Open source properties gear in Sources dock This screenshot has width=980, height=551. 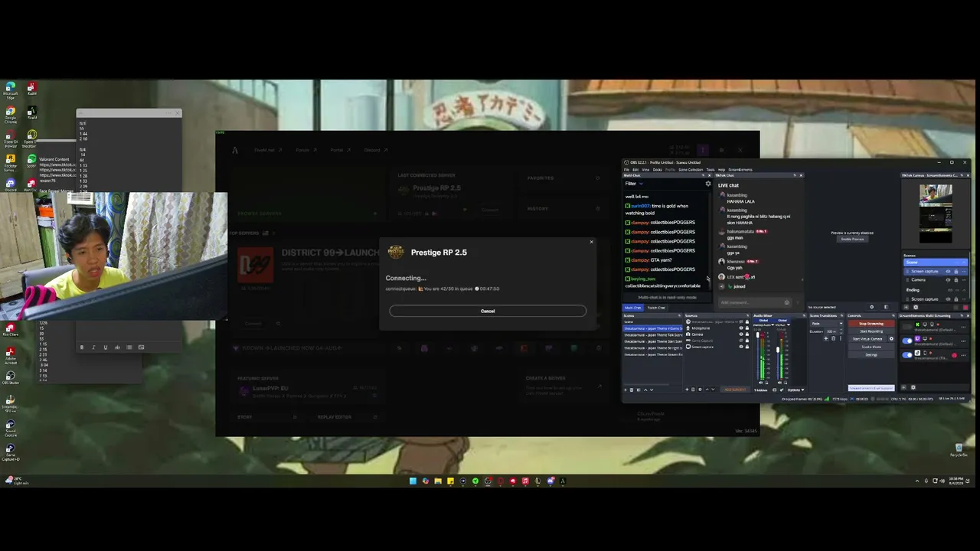tap(700, 390)
